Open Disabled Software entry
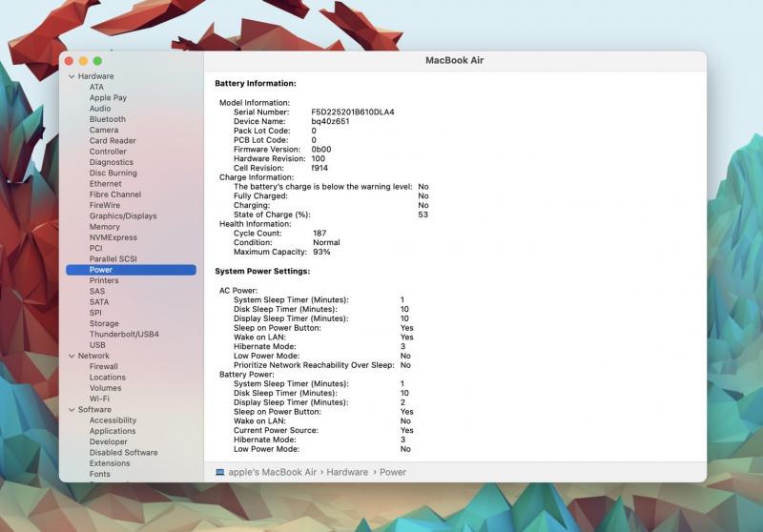The width and height of the screenshot is (763, 532). tap(123, 452)
